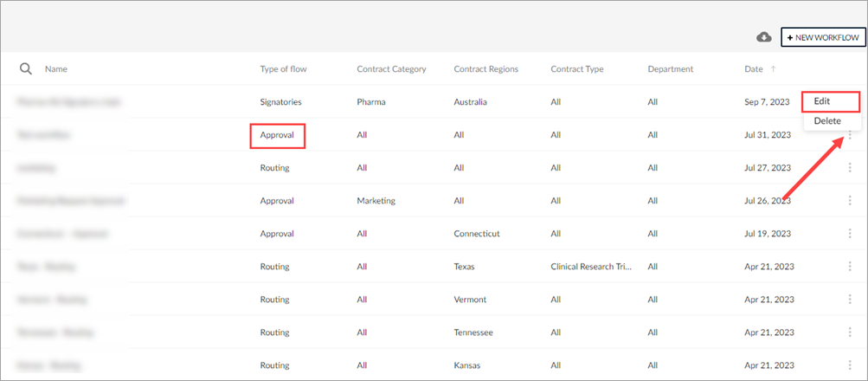Select the Australia region cell
The image size is (868, 381).
(471, 102)
